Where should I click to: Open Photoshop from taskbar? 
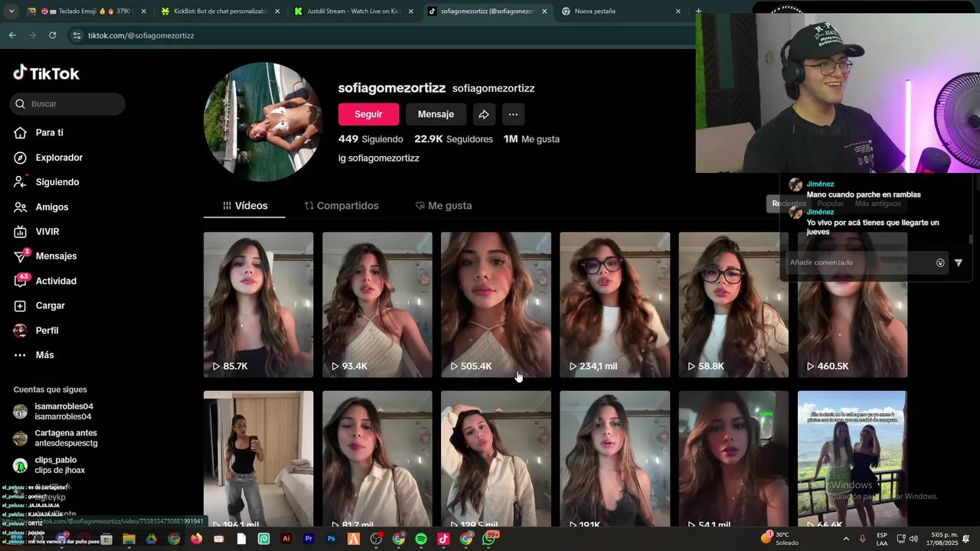pyautogui.click(x=331, y=539)
